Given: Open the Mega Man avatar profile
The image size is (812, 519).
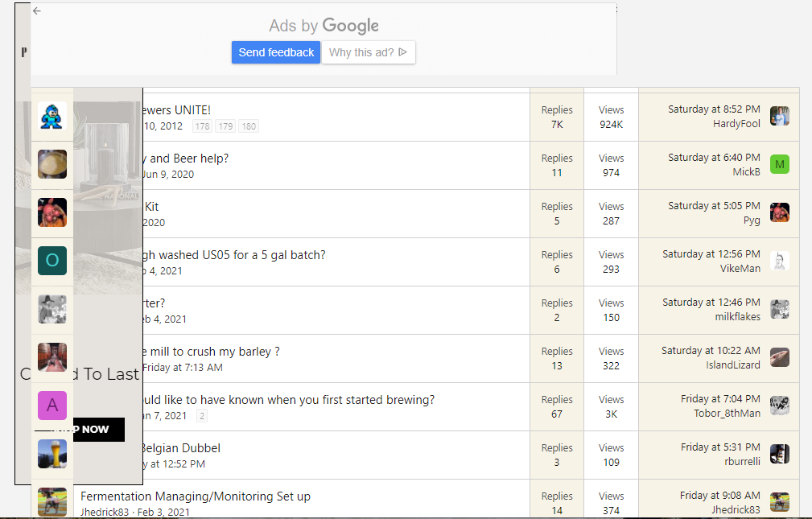Looking at the screenshot, I should point(52,116).
